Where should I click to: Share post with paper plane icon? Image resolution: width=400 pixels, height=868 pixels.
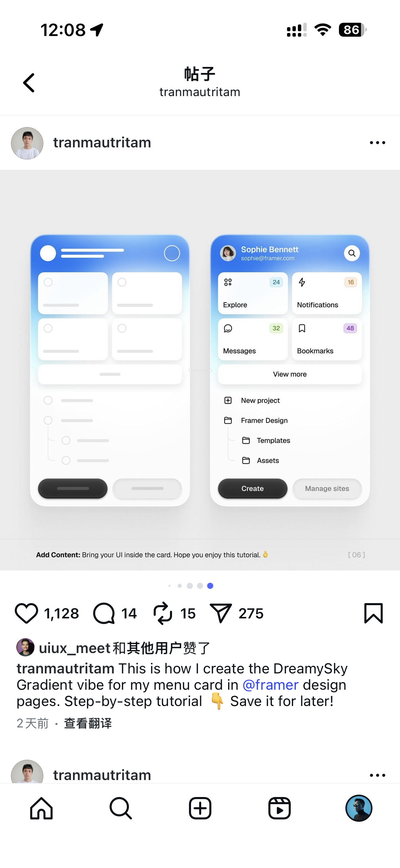coord(221,613)
